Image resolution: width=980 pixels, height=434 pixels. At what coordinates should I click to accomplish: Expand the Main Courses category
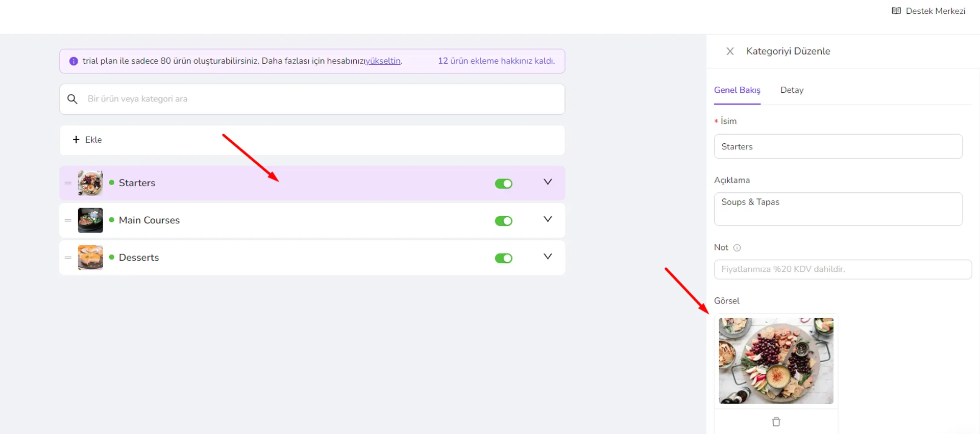[548, 219]
